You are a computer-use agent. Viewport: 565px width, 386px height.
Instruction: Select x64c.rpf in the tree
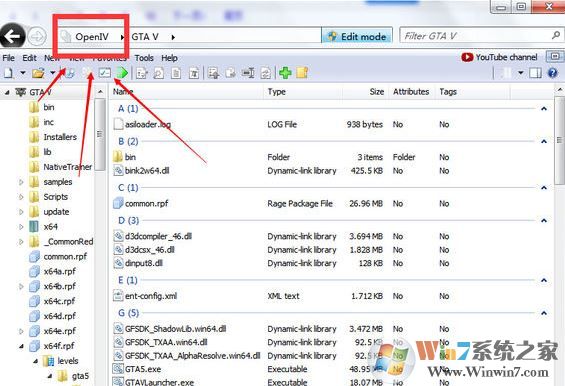tap(59, 301)
